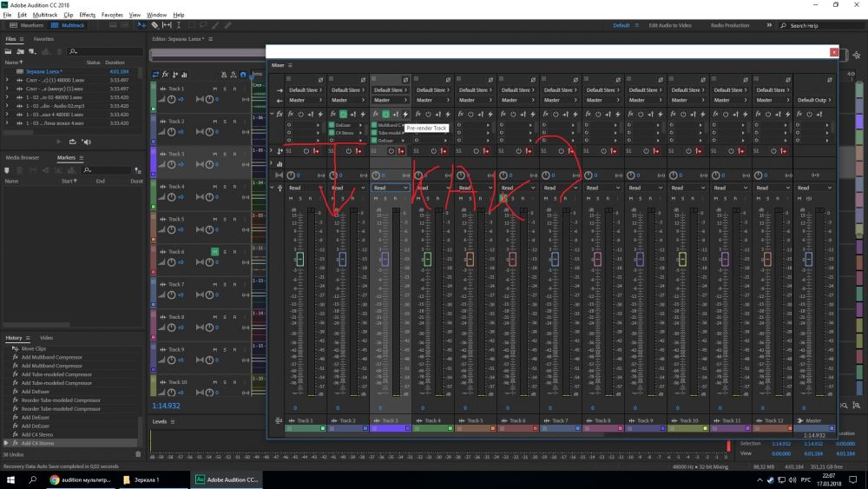This screenshot has height=489, width=868.
Task: Switch to Multitrack view
Action: pyautogui.click(x=68, y=25)
